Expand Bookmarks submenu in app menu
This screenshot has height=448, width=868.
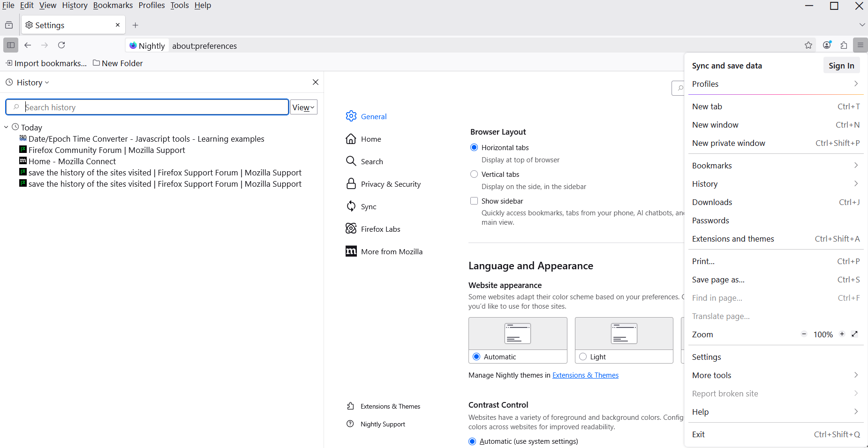[x=776, y=166]
